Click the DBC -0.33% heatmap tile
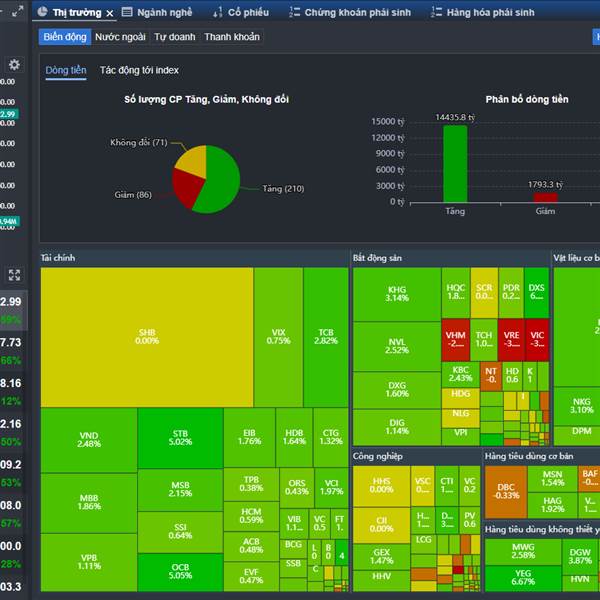The image size is (600, 600). tap(506, 492)
